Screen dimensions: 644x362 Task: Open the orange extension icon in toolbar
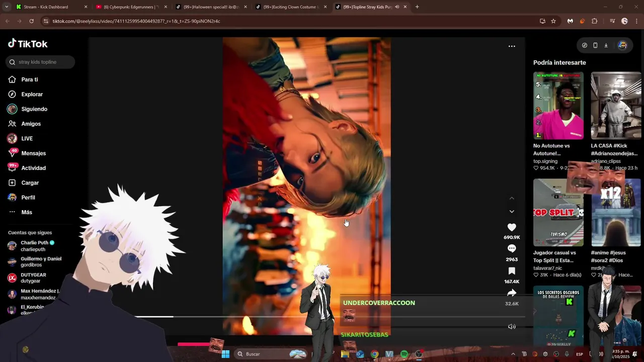coord(582,21)
